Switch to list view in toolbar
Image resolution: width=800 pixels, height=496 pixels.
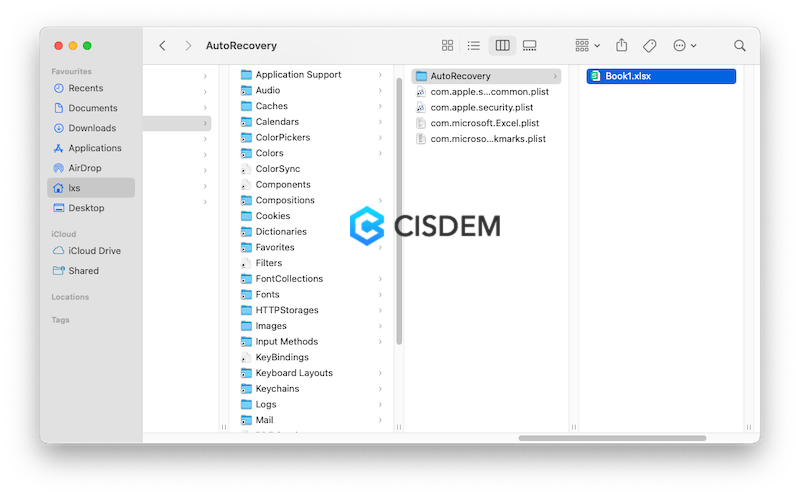click(474, 46)
